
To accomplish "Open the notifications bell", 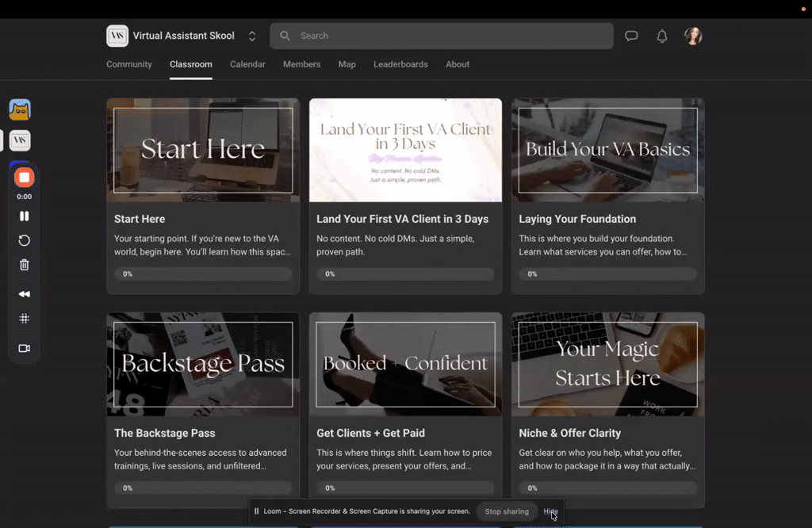I will tap(661, 36).
